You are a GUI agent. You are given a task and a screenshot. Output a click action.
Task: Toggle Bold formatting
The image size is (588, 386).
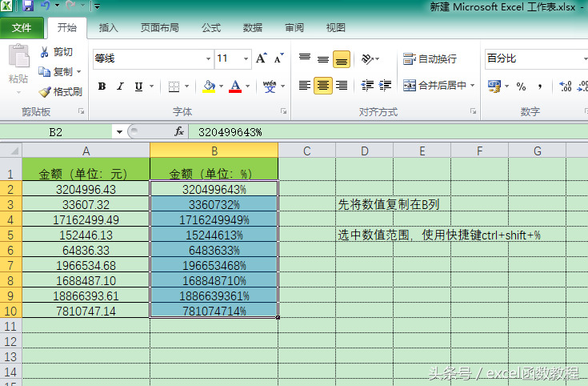(102, 86)
